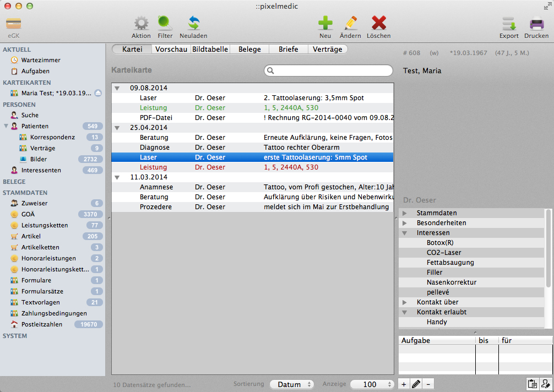Select the '2. Tattoolaserung: 3,5mm Spot' row
The image size is (554, 392).
(x=252, y=98)
